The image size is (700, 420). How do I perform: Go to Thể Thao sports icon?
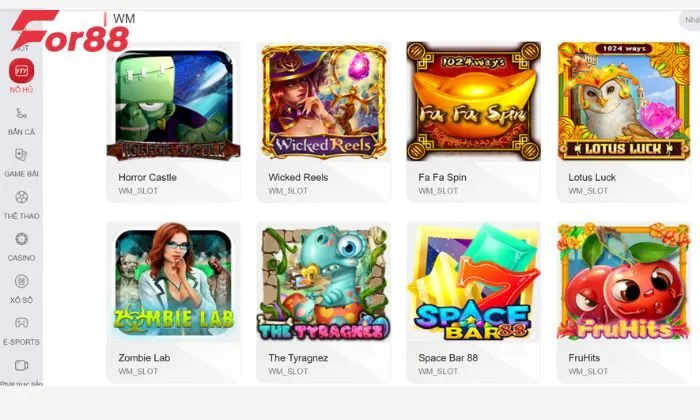click(x=21, y=197)
